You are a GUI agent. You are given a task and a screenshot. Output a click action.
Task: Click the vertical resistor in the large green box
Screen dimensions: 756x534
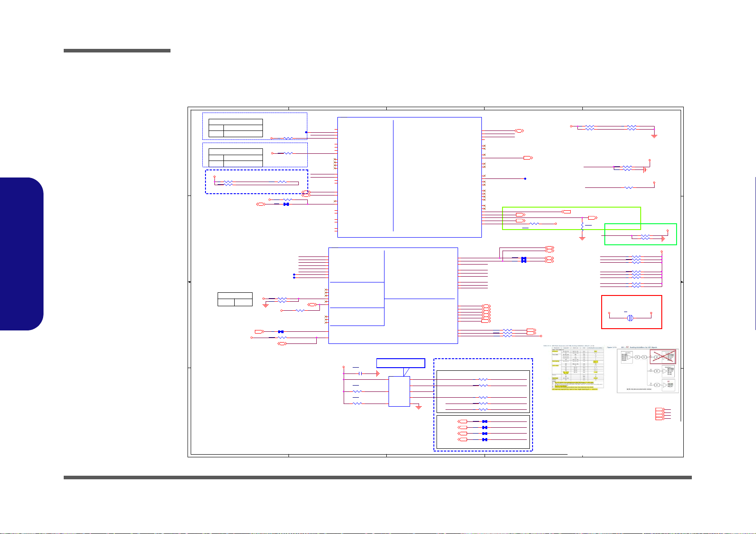tap(582, 227)
